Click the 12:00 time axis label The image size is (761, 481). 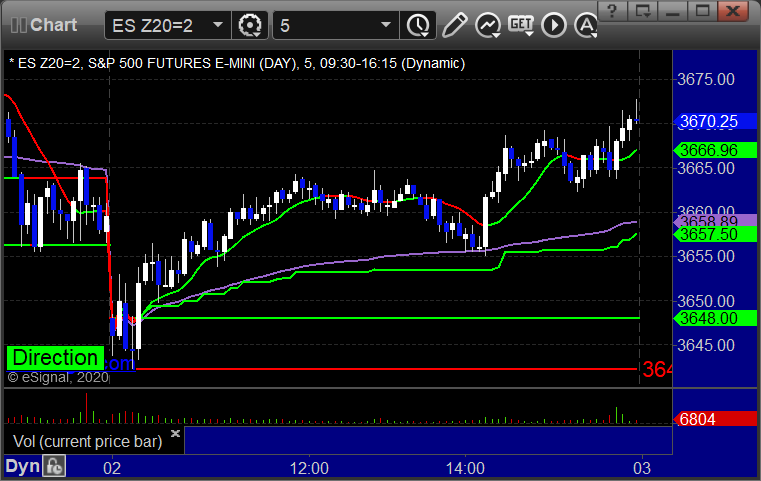pyautogui.click(x=309, y=468)
